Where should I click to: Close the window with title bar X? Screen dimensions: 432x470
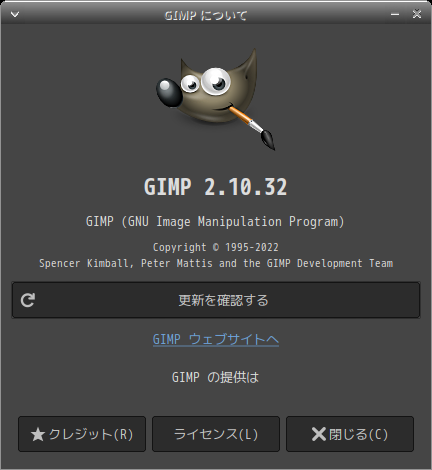click(x=417, y=14)
